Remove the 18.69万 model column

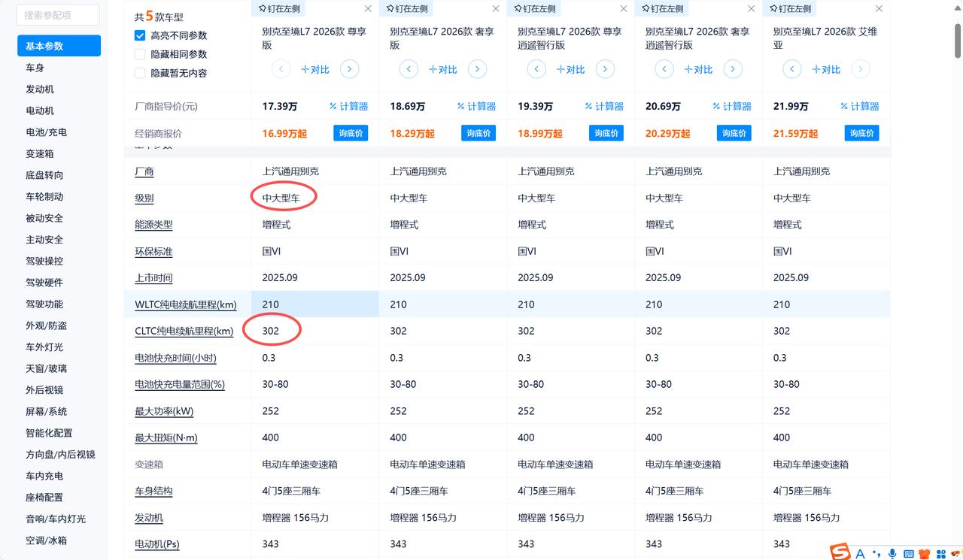pos(495,9)
